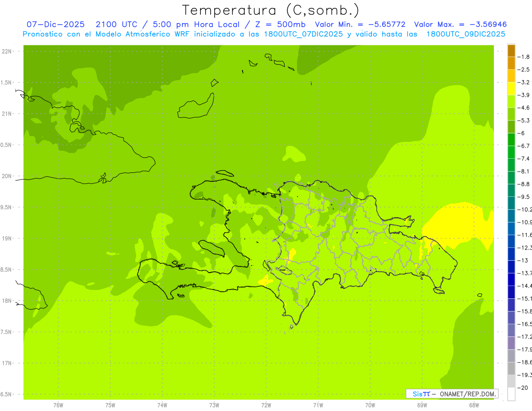This screenshot has width=532, height=411.
Task: Click the '76W' longitude axis label
Action: 58,405
